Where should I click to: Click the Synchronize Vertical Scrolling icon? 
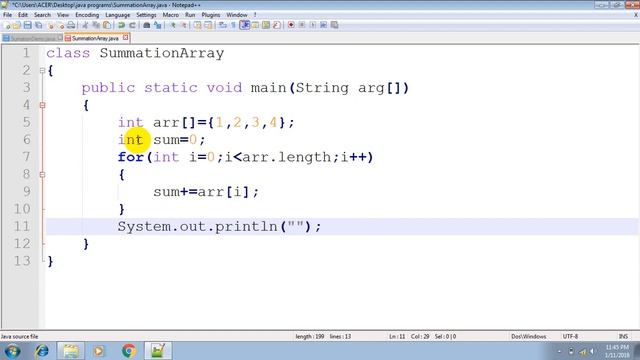pos(198,25)
